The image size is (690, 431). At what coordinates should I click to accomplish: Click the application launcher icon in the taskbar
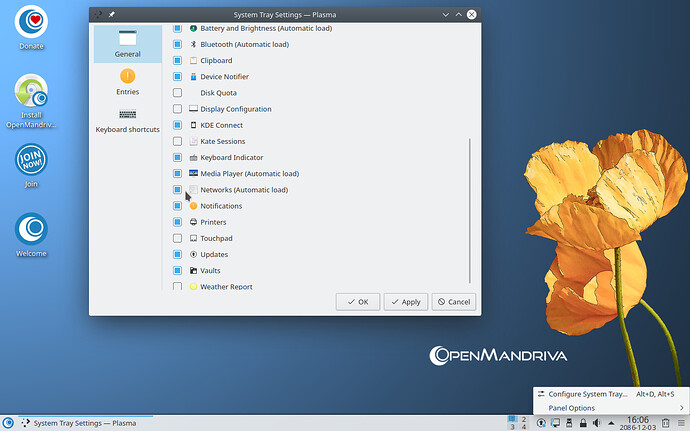(8, 423)
